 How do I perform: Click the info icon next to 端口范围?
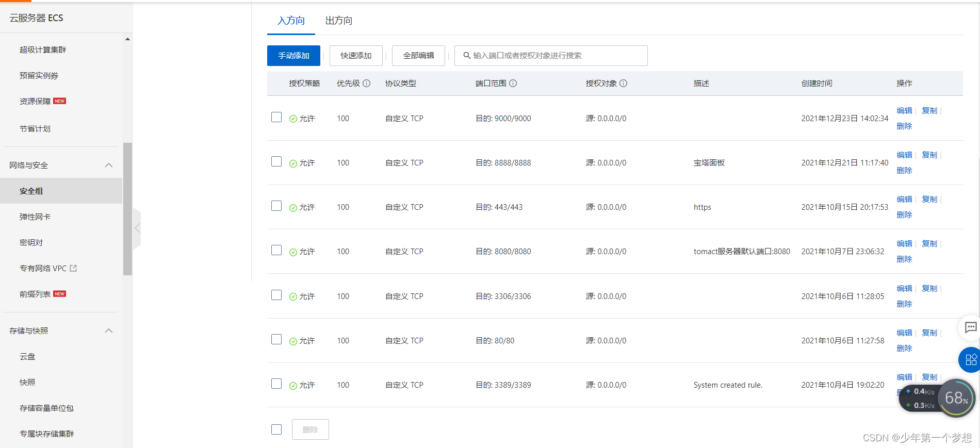coord(513,84)
